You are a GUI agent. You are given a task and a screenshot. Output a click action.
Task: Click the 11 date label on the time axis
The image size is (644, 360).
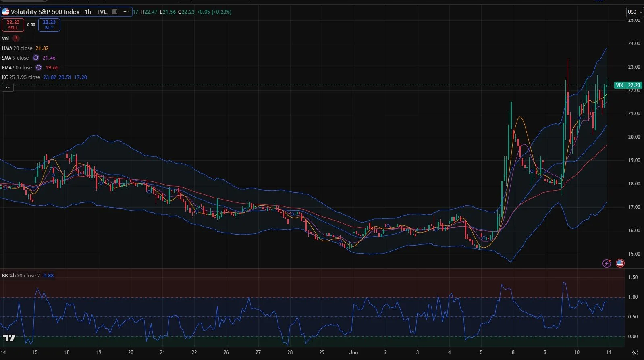pyautogui.click(x=609, y=352)
